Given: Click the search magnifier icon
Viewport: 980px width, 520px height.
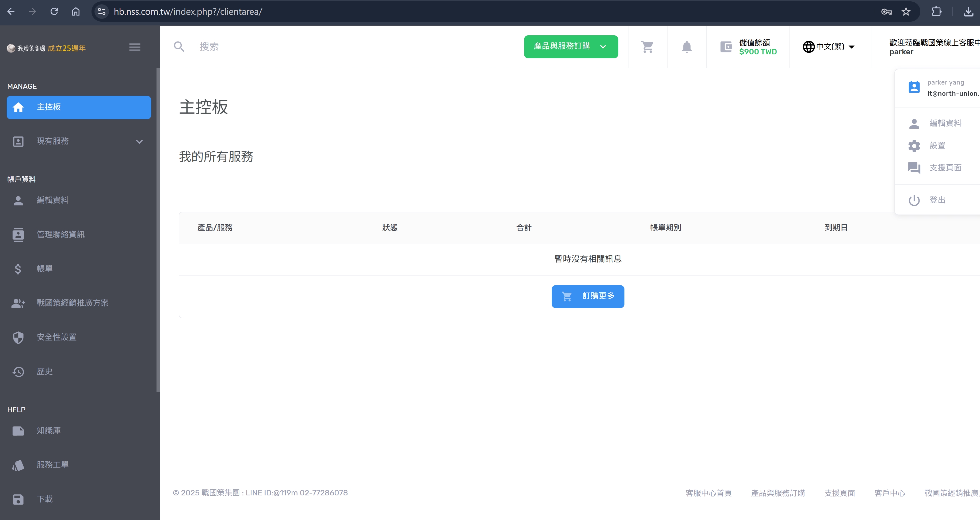Looking at the screenshot, I should coord(179,46).
